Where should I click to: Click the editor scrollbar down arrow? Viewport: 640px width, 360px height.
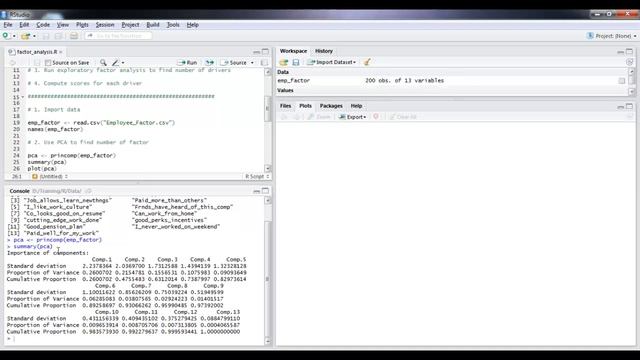[x=268, y=168]
